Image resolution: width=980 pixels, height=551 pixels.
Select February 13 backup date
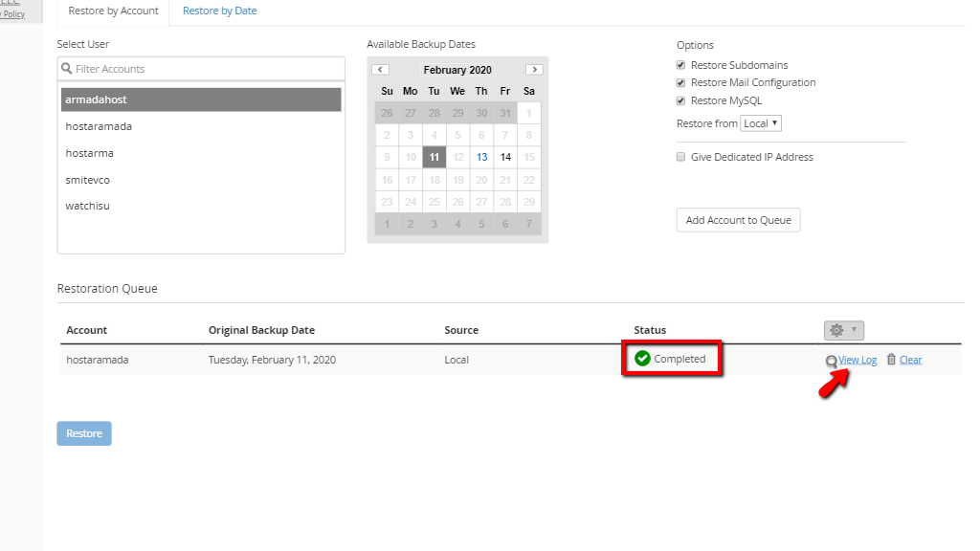pos(482,157)
